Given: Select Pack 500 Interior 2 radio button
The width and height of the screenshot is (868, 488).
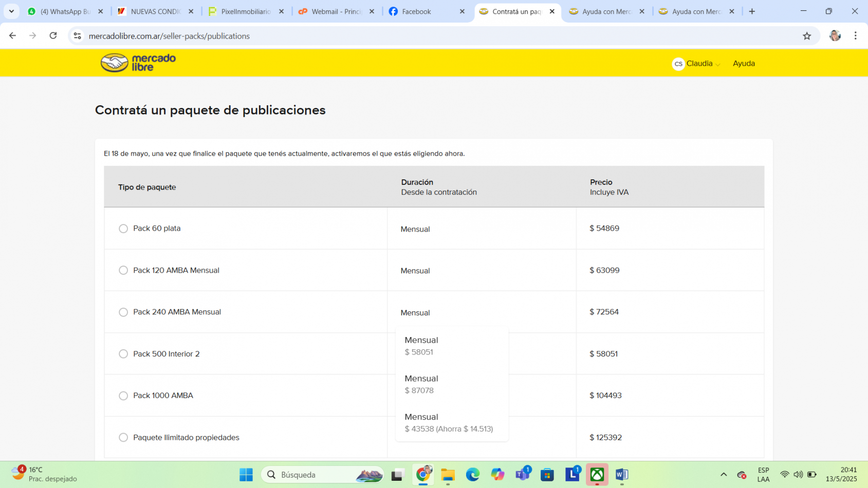Looking at the screenshot, I should tap(123, 354).
